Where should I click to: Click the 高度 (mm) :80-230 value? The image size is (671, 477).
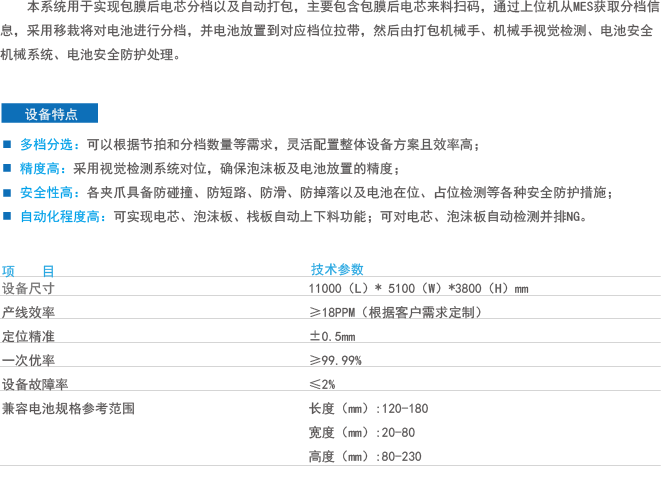[x=365, y=456]
